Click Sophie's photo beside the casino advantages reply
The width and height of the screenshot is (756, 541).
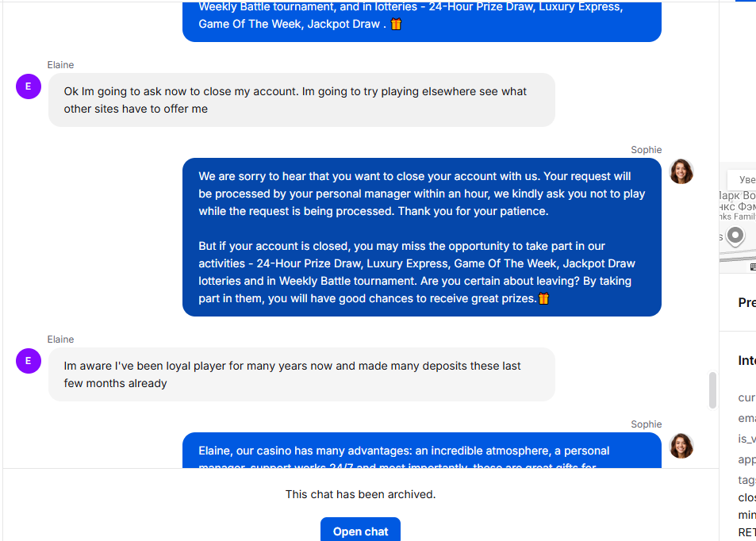click(681, 446)
